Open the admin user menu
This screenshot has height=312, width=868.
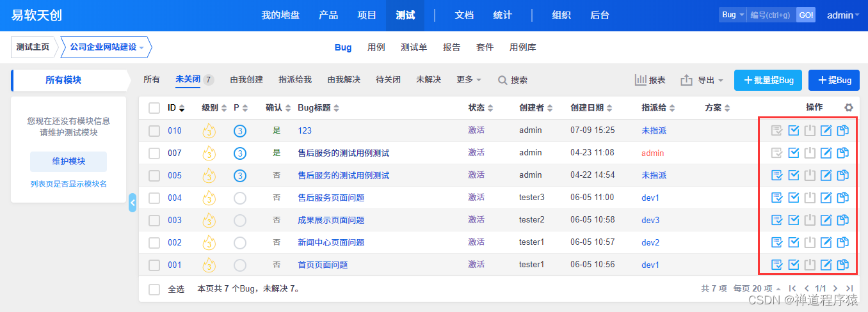coord(844,15)
